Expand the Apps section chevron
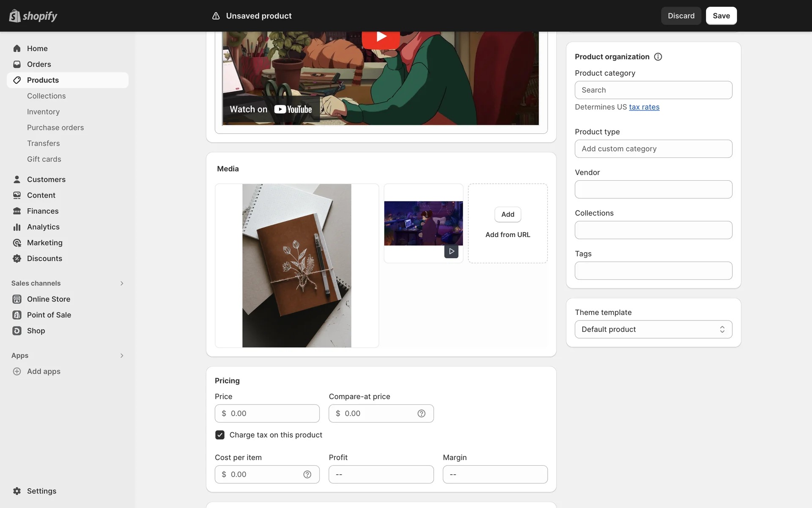The image size is (812, 508). pyautogui.click(x=122, y=356)
